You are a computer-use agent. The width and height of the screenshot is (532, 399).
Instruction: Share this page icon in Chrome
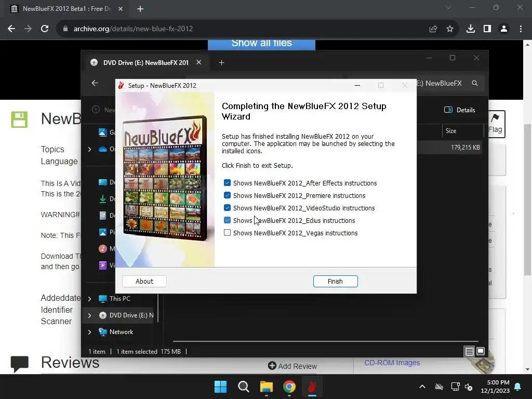[433, 29]
